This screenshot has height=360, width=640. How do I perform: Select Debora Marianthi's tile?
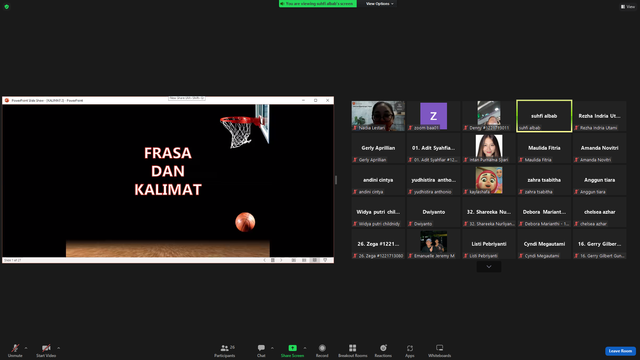coord(544,212)
